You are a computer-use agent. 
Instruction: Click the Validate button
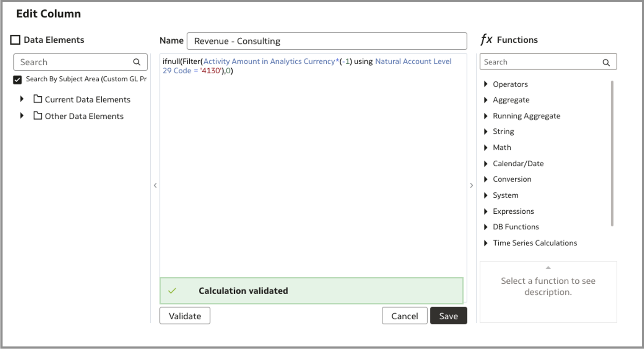coord(185,316)
